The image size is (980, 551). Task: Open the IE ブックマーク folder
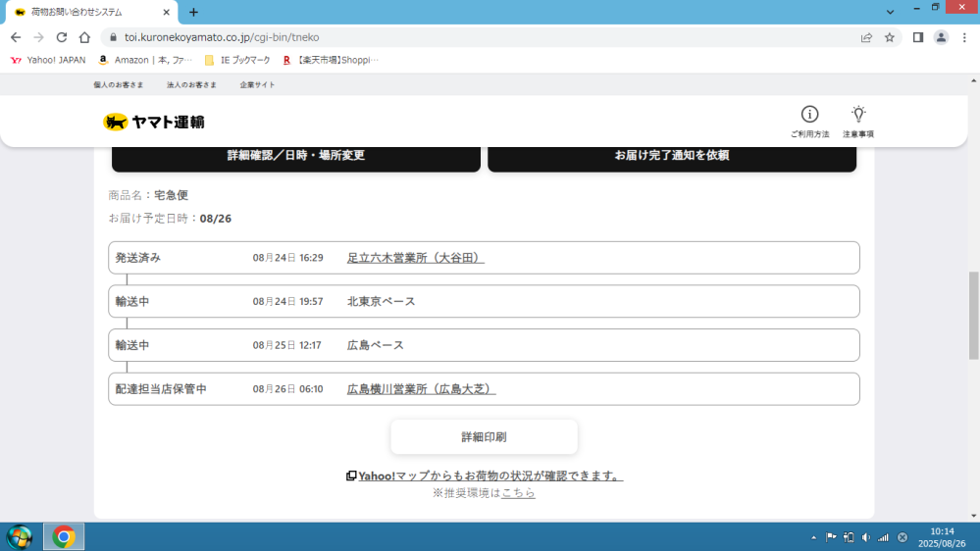[x=237, y=60]
